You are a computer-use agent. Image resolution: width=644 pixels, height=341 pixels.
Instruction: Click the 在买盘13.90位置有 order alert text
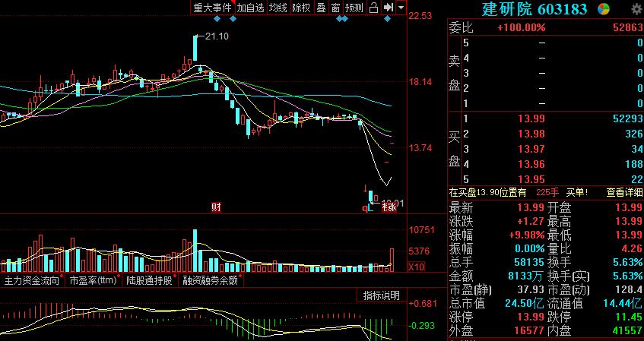pos(487,192)
